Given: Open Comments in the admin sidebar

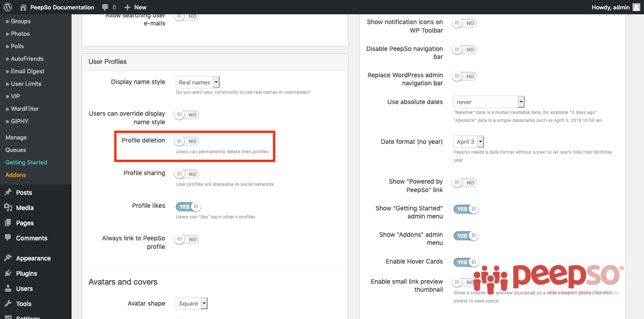Looking at the screenshot, I should tap(32, 238).
